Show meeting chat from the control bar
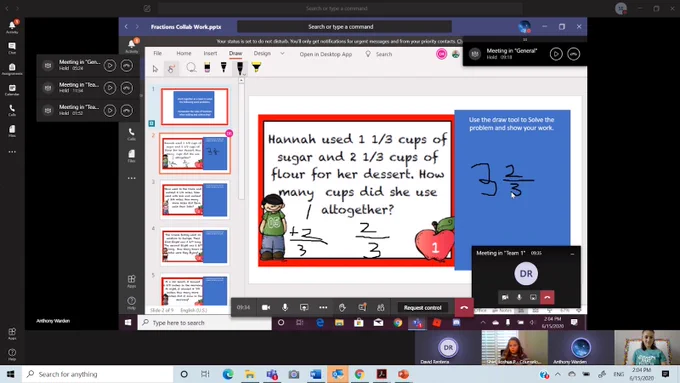The height and width of the screenshot is (383, 680). click(x=362, y=308)
